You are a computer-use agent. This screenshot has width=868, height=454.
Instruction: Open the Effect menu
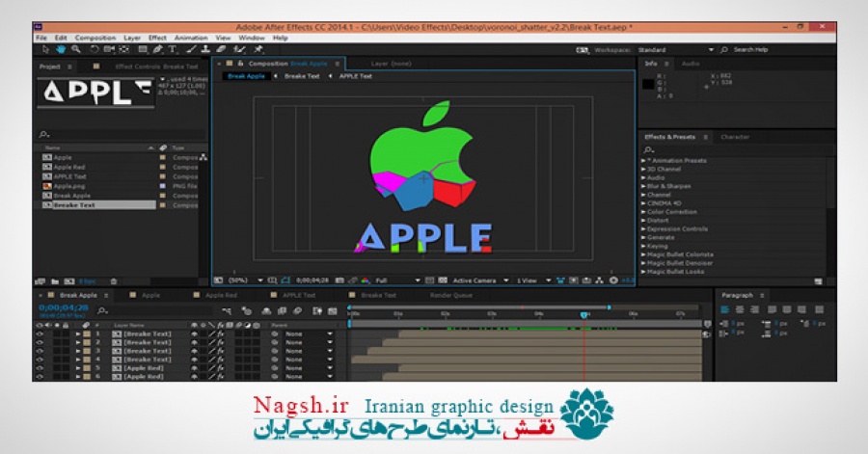[x=157, y=39]
